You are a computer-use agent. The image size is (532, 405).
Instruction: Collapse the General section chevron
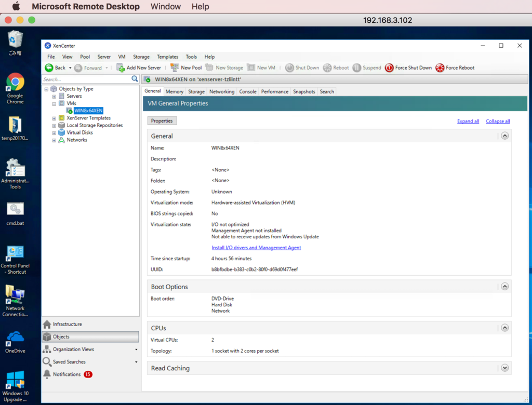coord(505,136)
